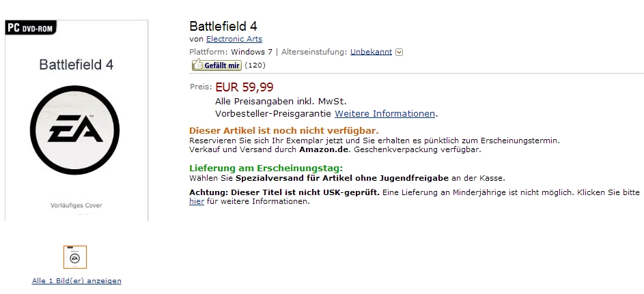Click the PC DVD-ROM badge on the cover
The width and height of the screenshot is (644, 294).
pos(31,27)
